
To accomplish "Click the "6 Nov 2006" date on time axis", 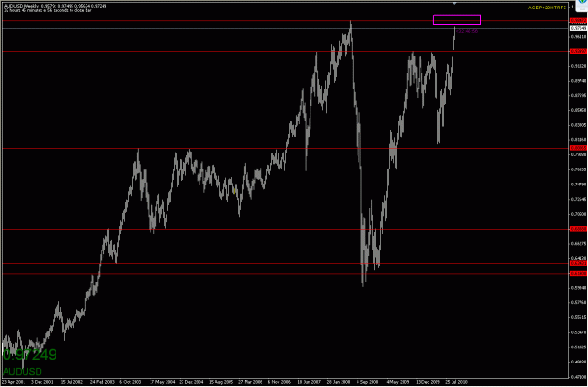I will tap(278, 381).
